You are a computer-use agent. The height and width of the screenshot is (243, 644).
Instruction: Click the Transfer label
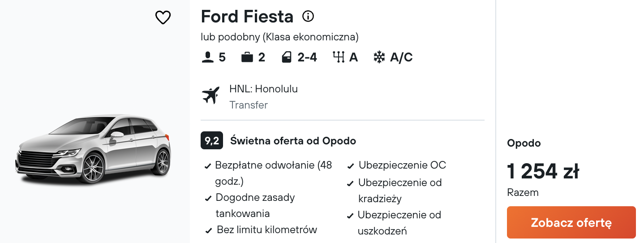(x=249, y=105)
